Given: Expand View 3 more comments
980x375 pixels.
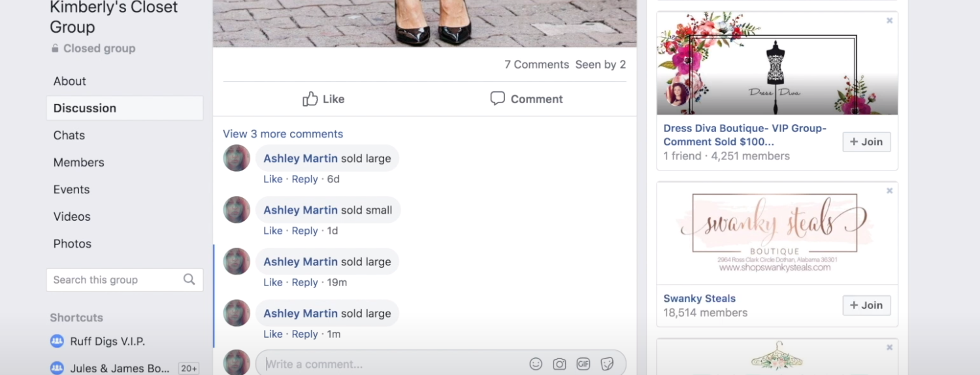Looking at the screenshot, I should [x=283, y=134].
